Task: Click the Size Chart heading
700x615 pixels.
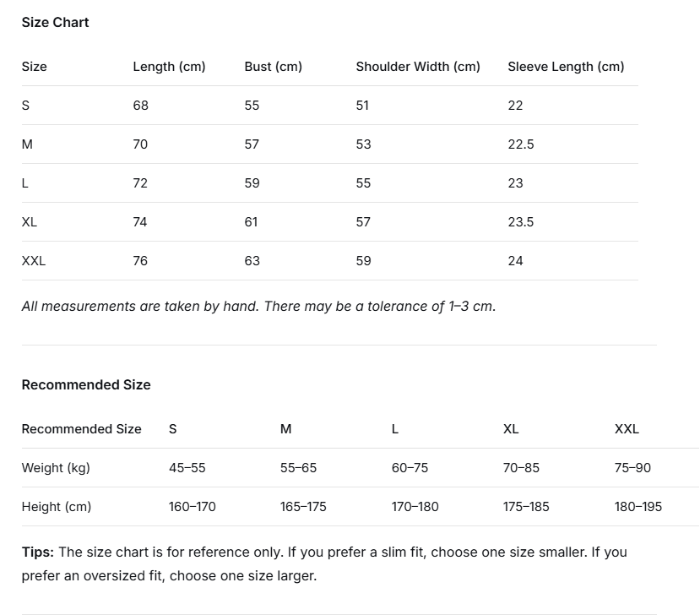Action: pos(55,22)
